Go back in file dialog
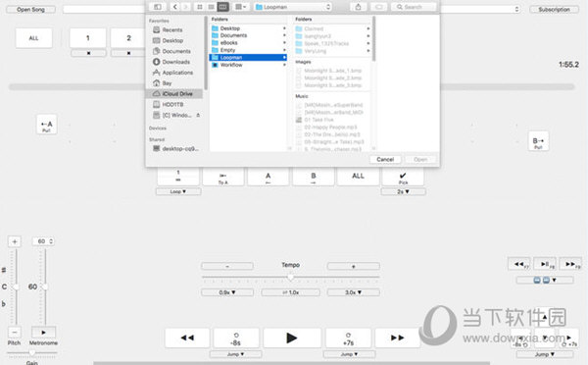Screen dimensions: 588x365 tap(175, 7)
